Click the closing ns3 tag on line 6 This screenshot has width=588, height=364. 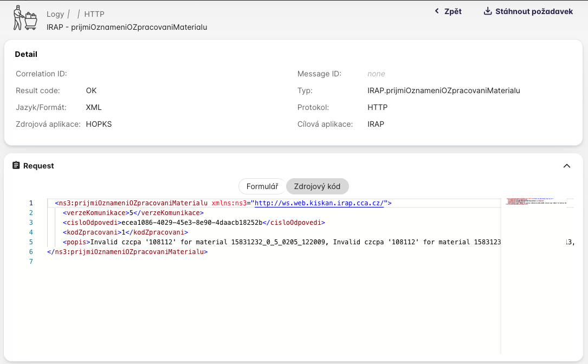127,252
